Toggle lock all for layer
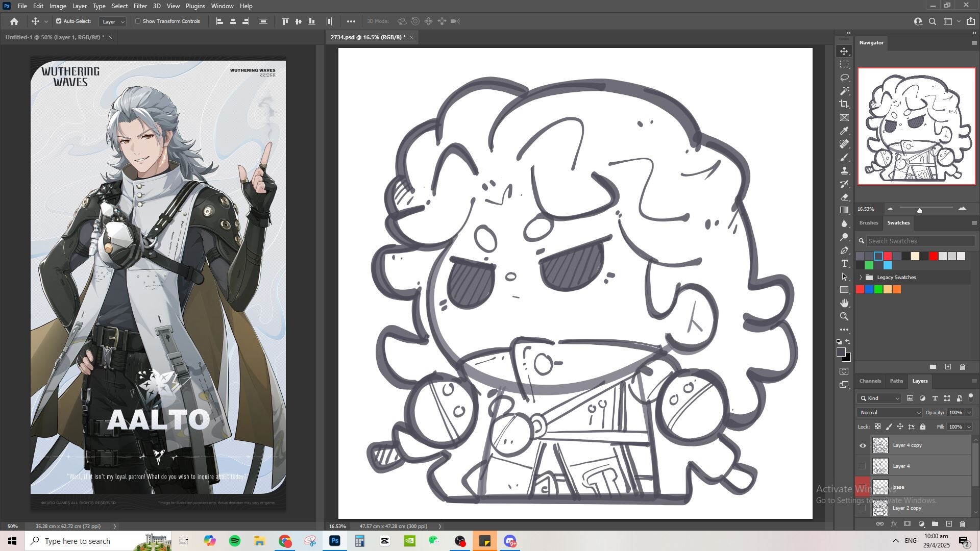This screenshot has width=980, height=551. 923,427
